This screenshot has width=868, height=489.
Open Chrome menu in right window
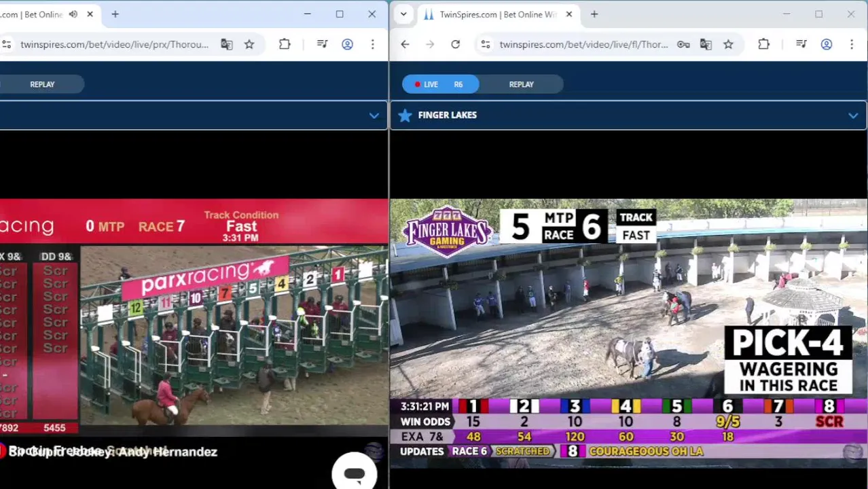852,44
